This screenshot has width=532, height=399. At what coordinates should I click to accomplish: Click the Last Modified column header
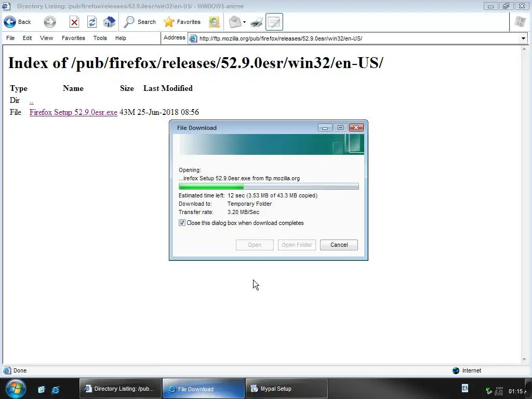[168, 88]
